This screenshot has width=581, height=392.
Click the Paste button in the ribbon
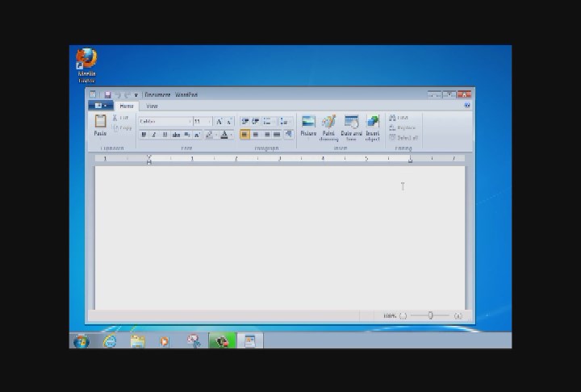point(100,124)
